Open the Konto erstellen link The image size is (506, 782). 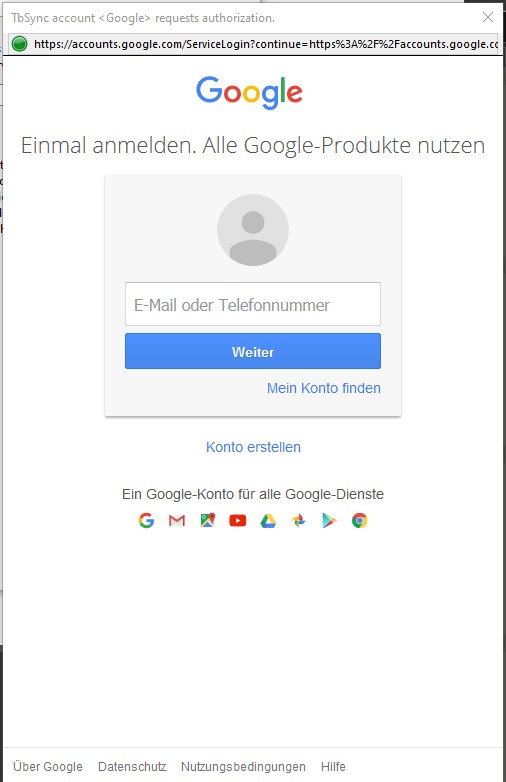tap(253, 447)
